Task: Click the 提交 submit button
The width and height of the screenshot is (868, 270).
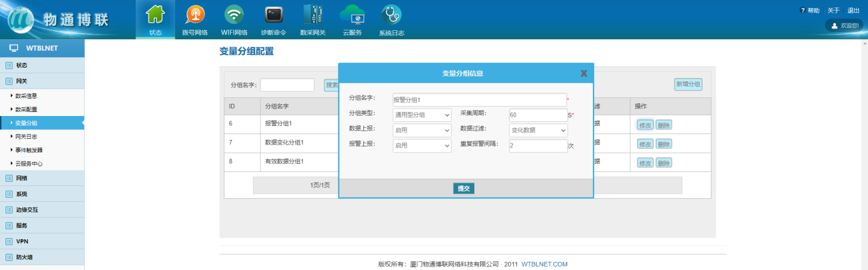Action: tap(464, 188)
